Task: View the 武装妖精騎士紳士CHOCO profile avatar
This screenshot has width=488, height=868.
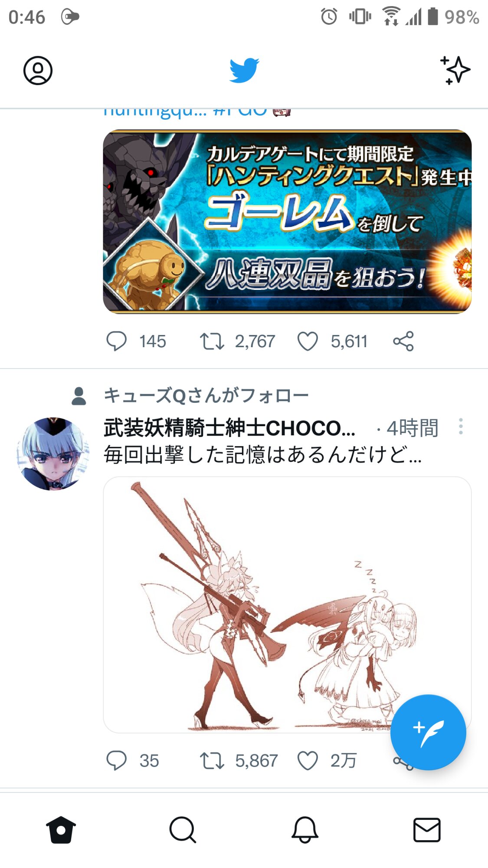Action: coord(53,454)
